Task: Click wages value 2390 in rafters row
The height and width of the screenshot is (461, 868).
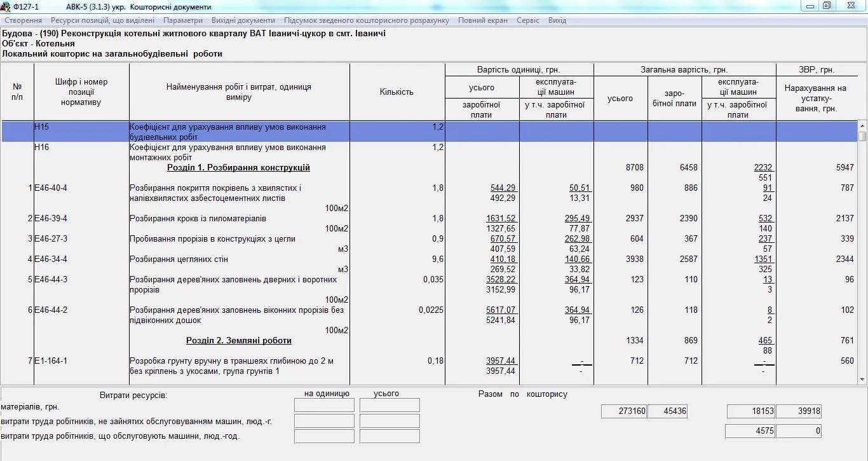Action: pyautogui.click(x=688, y=219)
